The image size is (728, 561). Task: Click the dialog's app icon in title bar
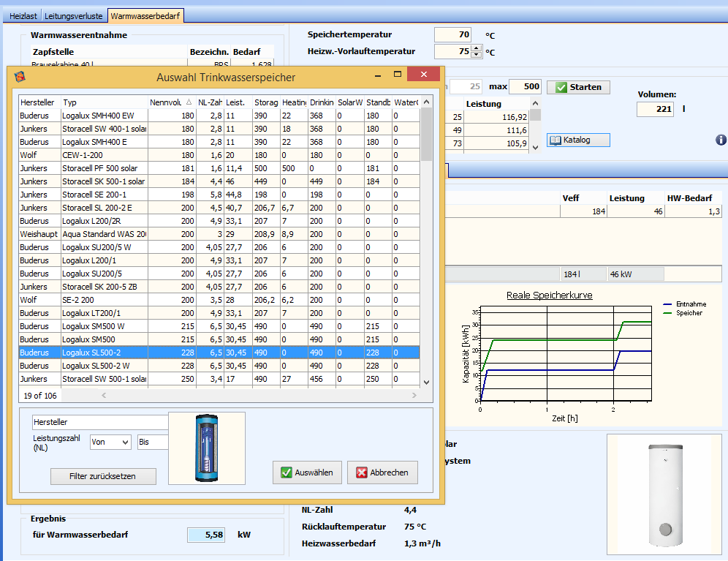(x=20, y=77)
